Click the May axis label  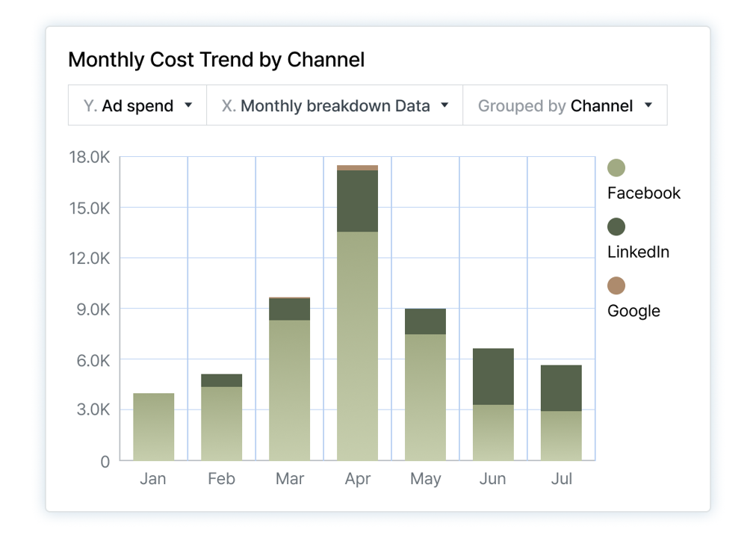click(x=425, y=479)
